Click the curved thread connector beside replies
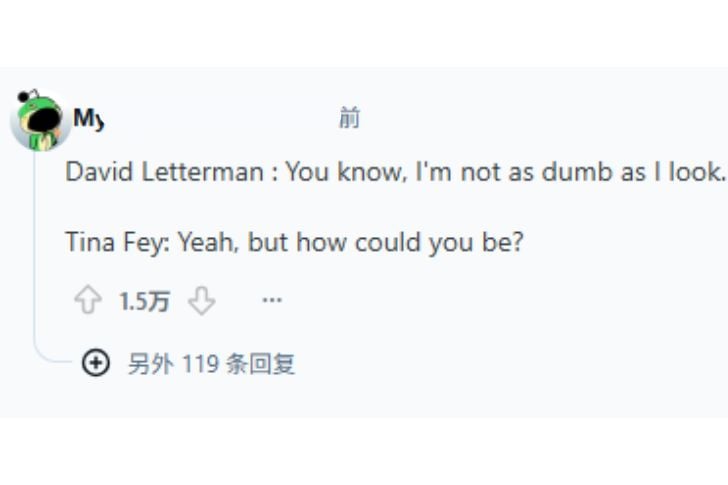The image size is (728, 485). tap(52, 355)
